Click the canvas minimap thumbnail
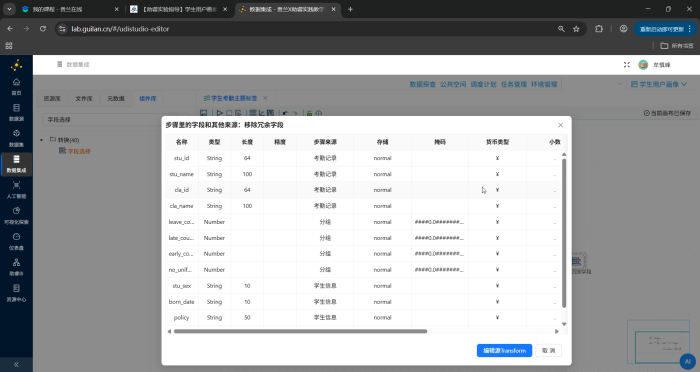This screenshot has width=700, height=372. [x=659, y=343]
